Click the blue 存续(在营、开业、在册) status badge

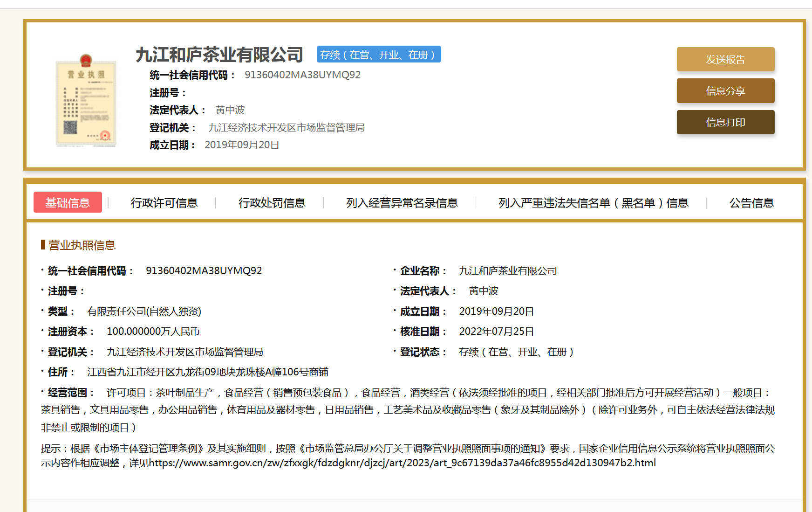(x=379, y=55)
